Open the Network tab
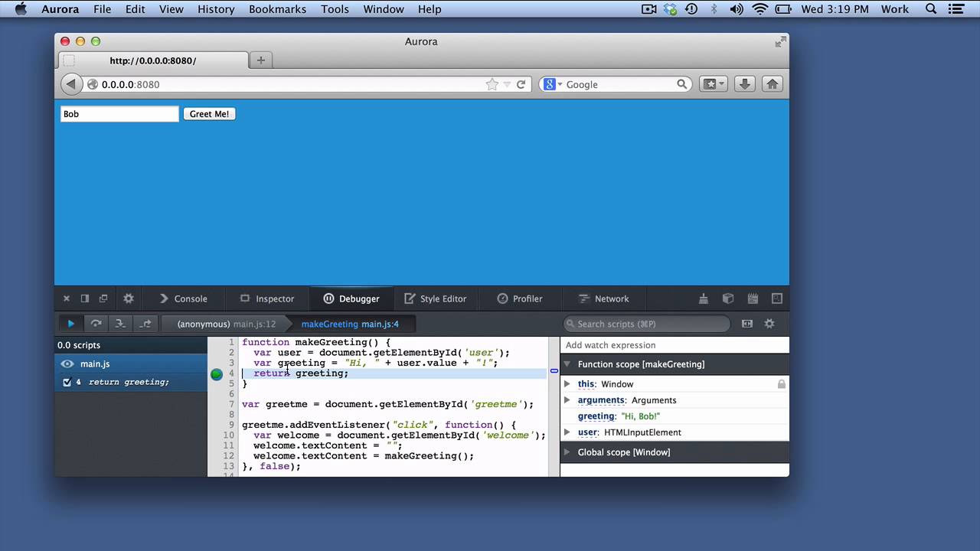Screen dimensions: 980x551 pos(603,298)
